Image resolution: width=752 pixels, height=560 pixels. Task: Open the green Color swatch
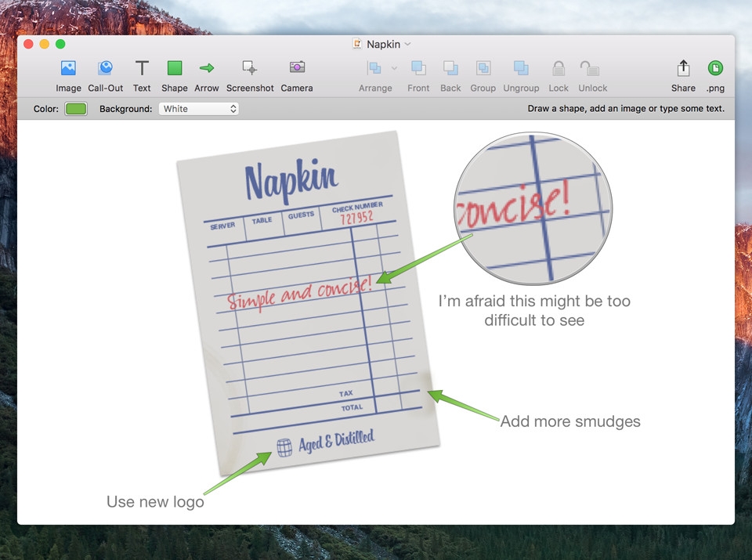point(76,109)
